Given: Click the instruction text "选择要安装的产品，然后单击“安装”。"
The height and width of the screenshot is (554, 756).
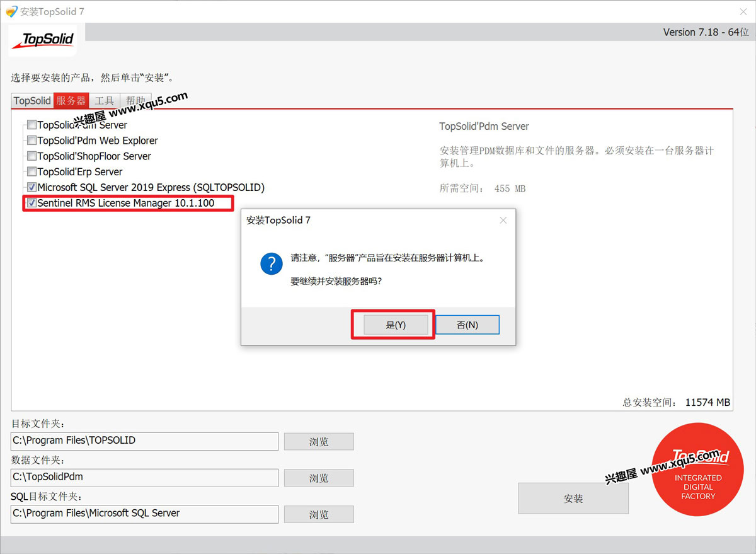Looking at the screenshot, I should pyautogui.click(x=92, y=78).
